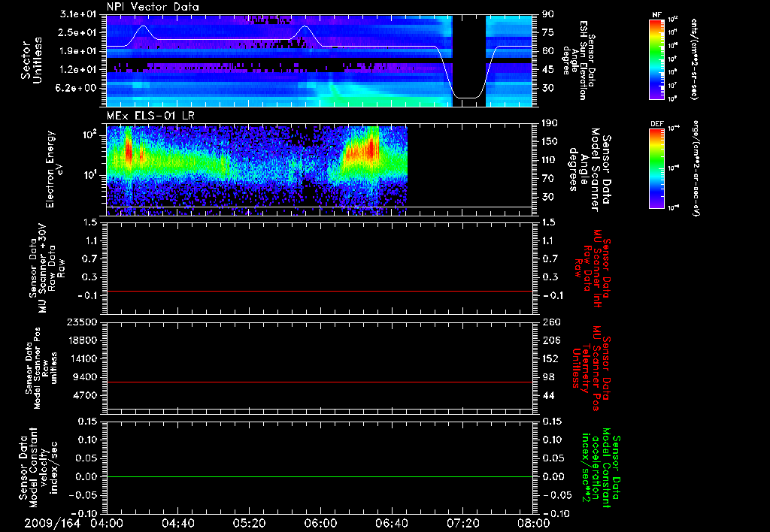The width and height of the screenshot is (770, 532).
Task: Click the "Sector Unitless" axis title
Action: tap(32, 60)
